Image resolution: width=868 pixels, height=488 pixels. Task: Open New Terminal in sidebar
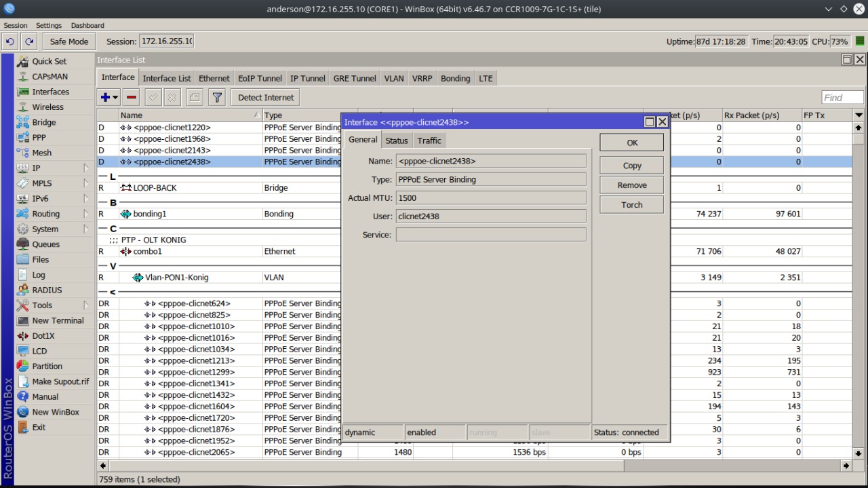[58, 320]
